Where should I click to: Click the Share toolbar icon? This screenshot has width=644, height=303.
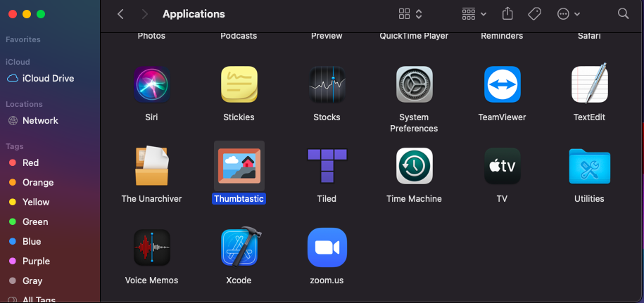pyautogui.click(x=507, y=14)
